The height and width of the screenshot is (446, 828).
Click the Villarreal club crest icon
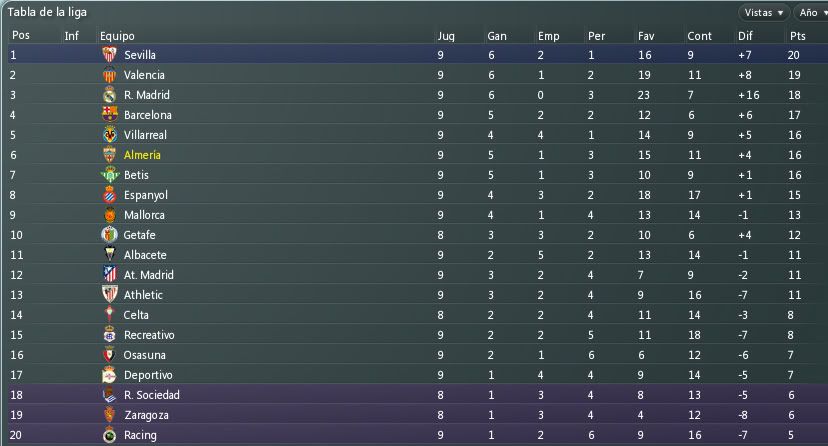pyautogui.click(x=109, y=135)
